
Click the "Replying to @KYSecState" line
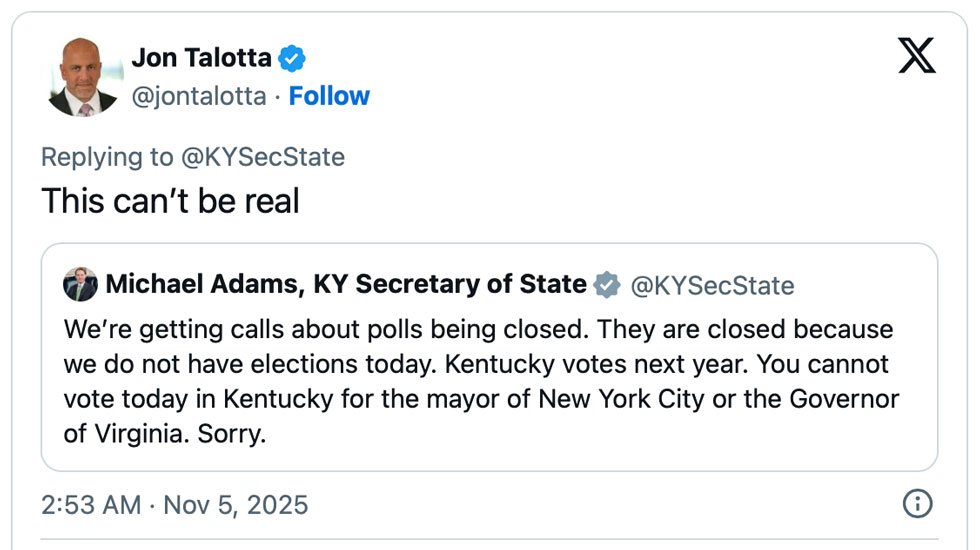click(192, 157)
